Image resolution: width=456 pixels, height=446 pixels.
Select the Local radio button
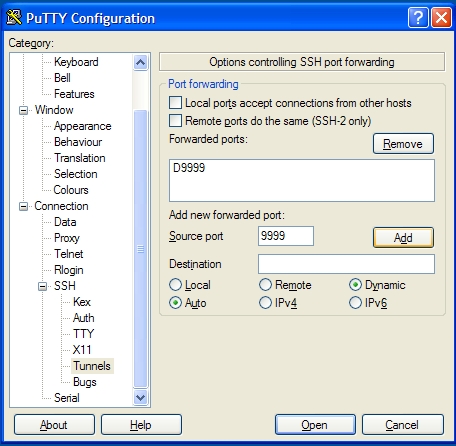point(175,285)
